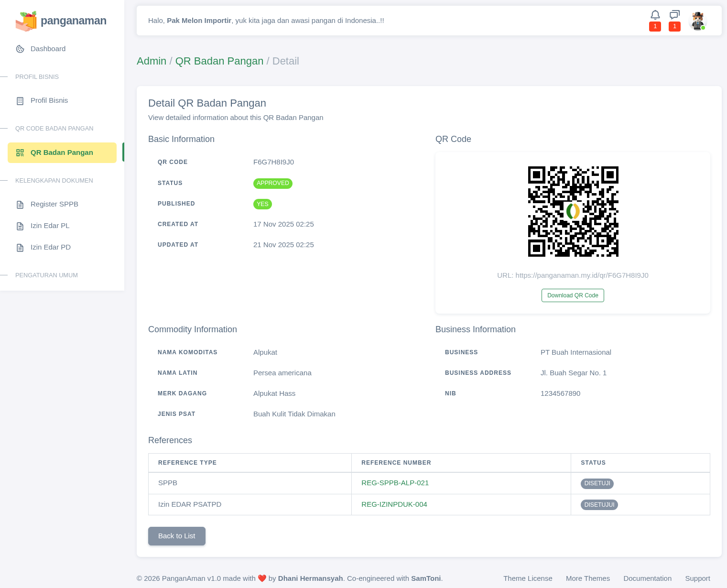727x588 pixels.
Task: Click updated date 21 Nov 2025 02:25
Action: click(x=283, y=245)
